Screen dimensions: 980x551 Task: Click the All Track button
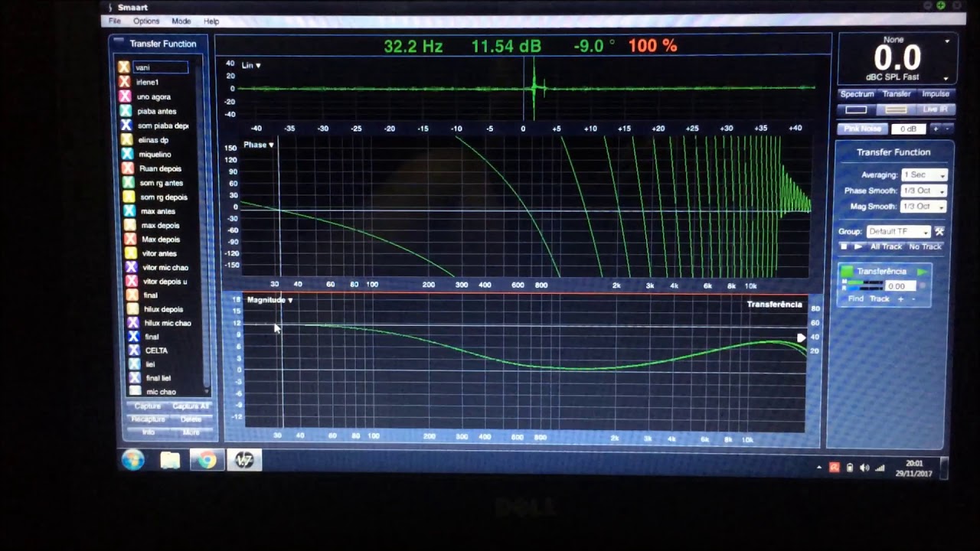886,246
